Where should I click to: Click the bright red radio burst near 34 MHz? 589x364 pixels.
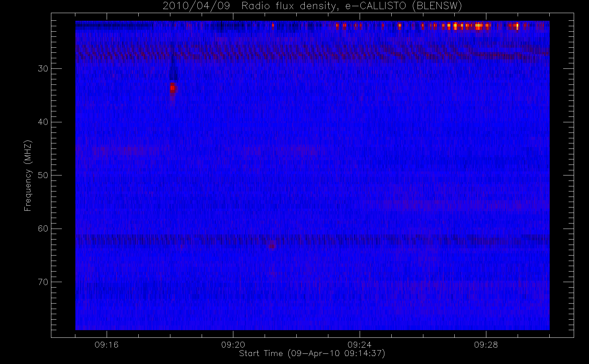pyautogui.click(x=173, y=88)
